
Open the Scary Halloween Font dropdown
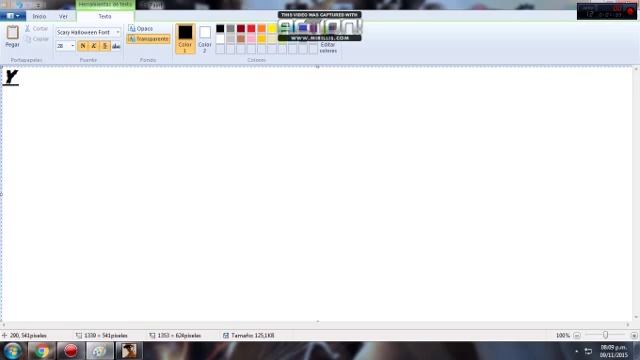pos(118,32)
